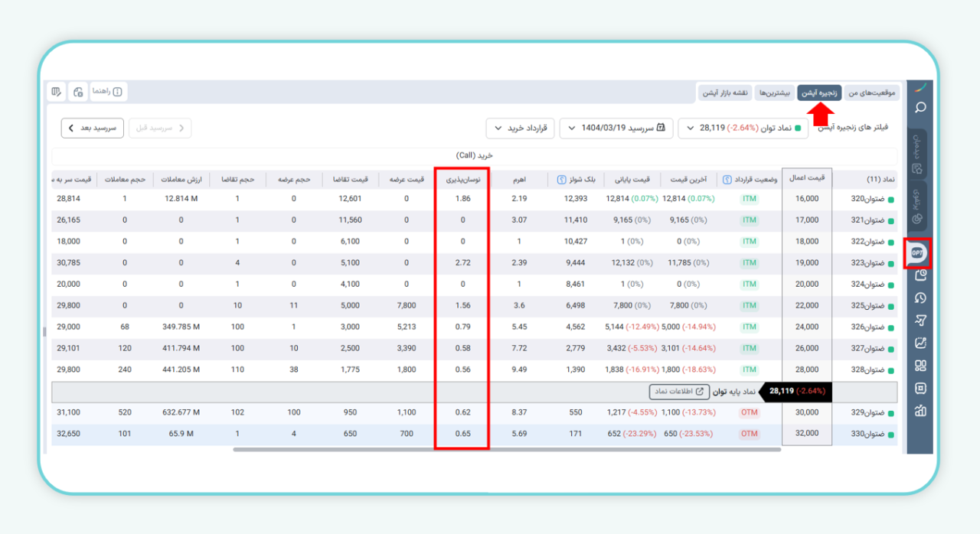The image size is (980, 534).
Task: Expand the نماد توان symbol dropdown
Action: (741, 128)
